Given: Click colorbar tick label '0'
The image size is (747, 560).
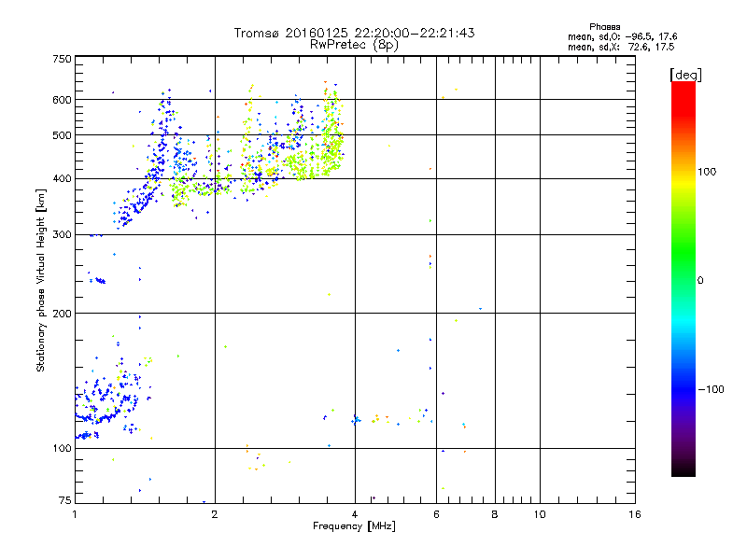Looking at the screenshot, I should [x=699, y=280].
